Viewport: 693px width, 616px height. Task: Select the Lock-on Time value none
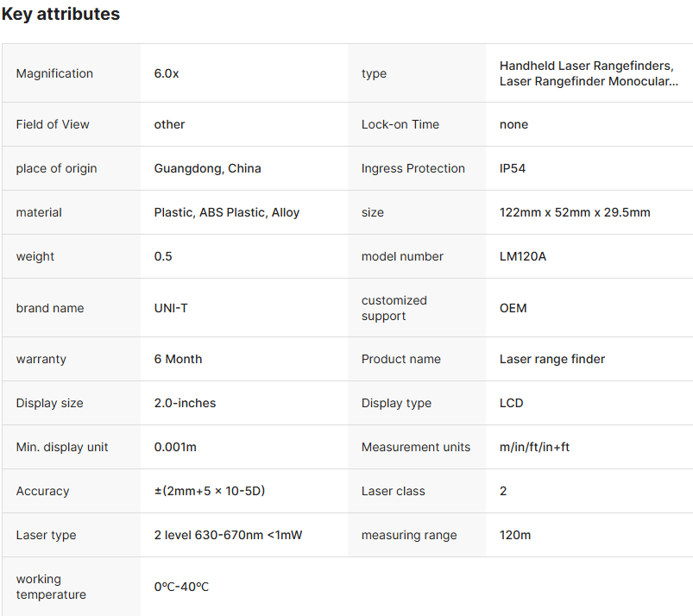[x=513, y=124]
